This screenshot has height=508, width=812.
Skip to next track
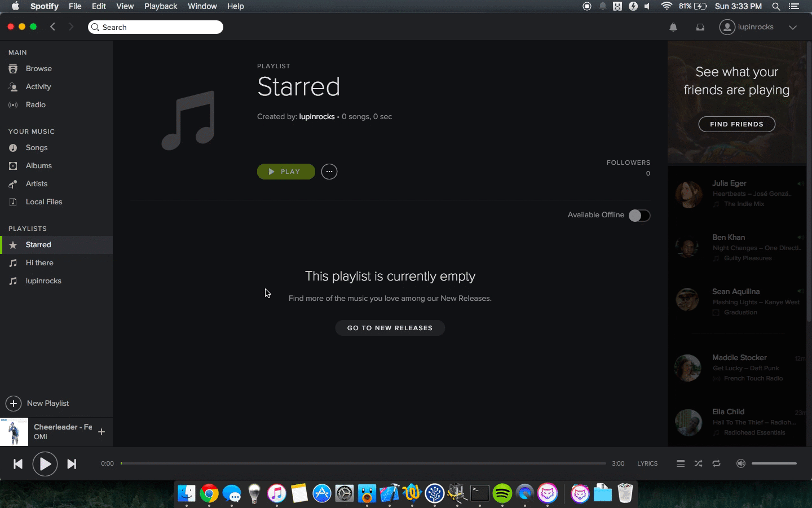coord(72,464)
